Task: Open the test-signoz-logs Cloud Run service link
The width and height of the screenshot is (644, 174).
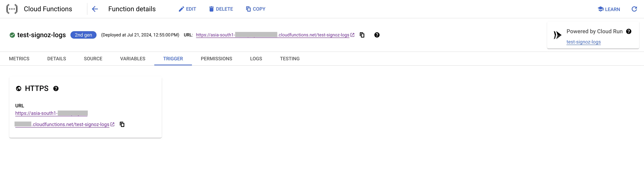Action: [583, 42]
